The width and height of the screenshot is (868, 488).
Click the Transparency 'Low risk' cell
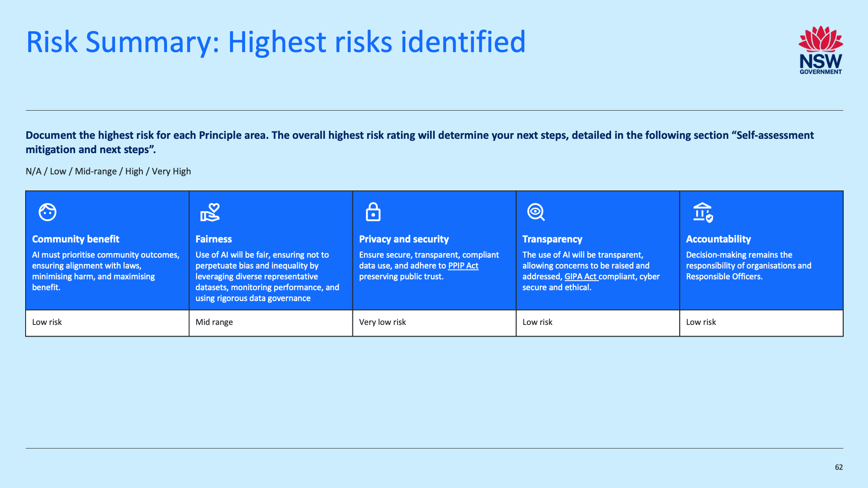pyautogui.click(x=537, y=322)
